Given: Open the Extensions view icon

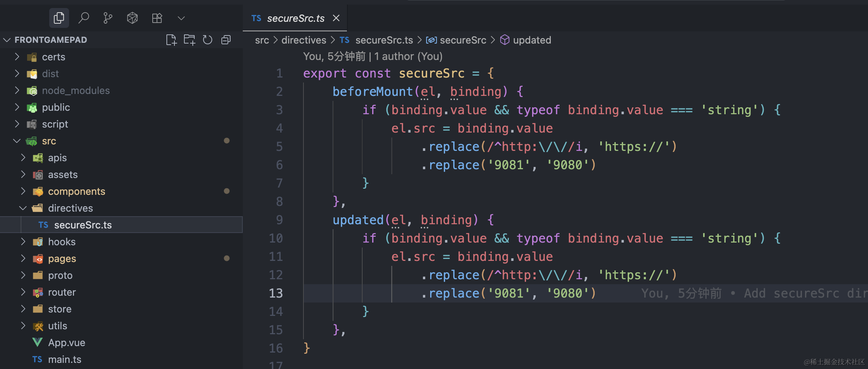Looking at the screenshot, I should click(x=157, y=18).
